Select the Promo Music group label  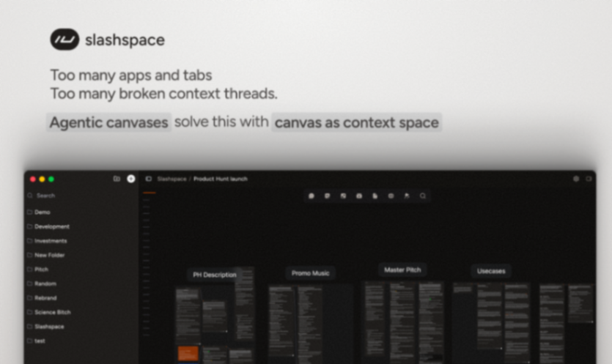[x=310, y=273]
